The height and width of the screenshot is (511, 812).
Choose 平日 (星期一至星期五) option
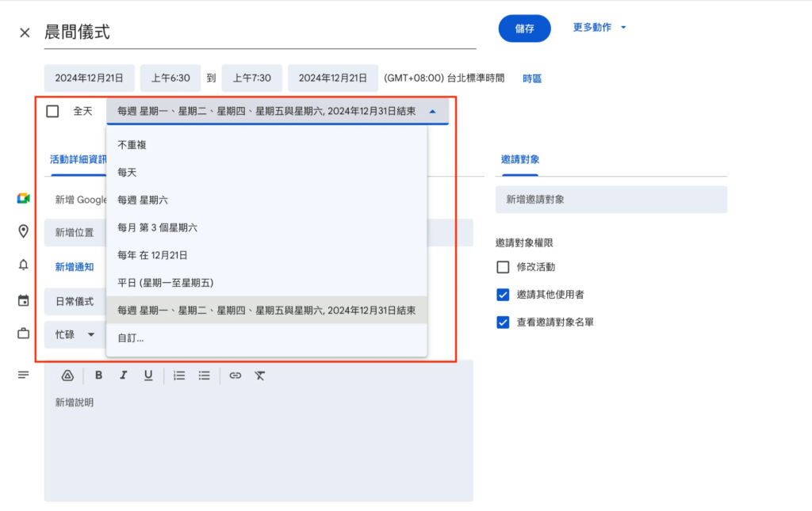click(x=166, y=283)
